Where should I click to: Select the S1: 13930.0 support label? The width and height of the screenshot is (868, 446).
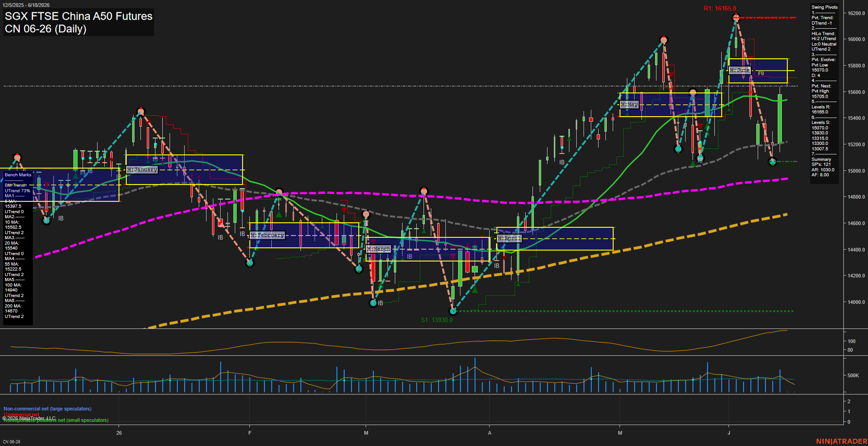(437, 320)
